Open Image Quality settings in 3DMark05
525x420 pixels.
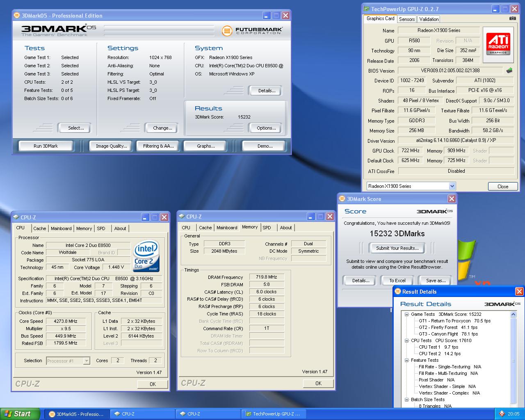(x=111, y=146)
